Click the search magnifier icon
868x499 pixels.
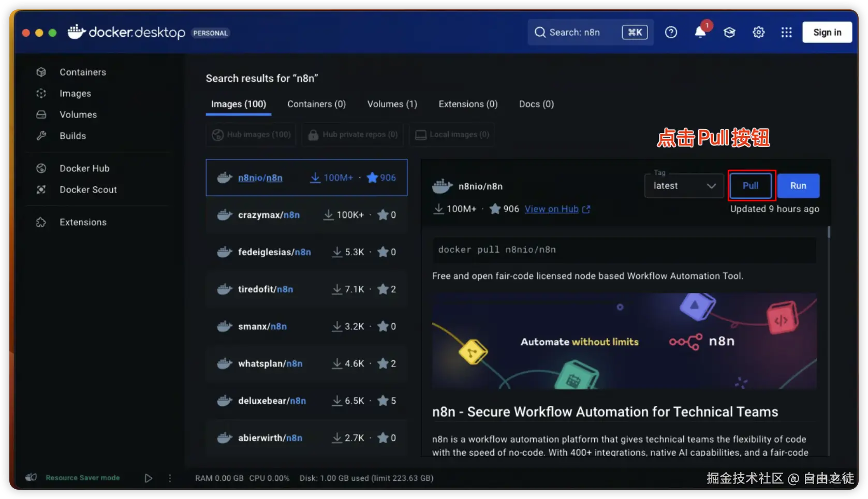(x=540, y=32)
